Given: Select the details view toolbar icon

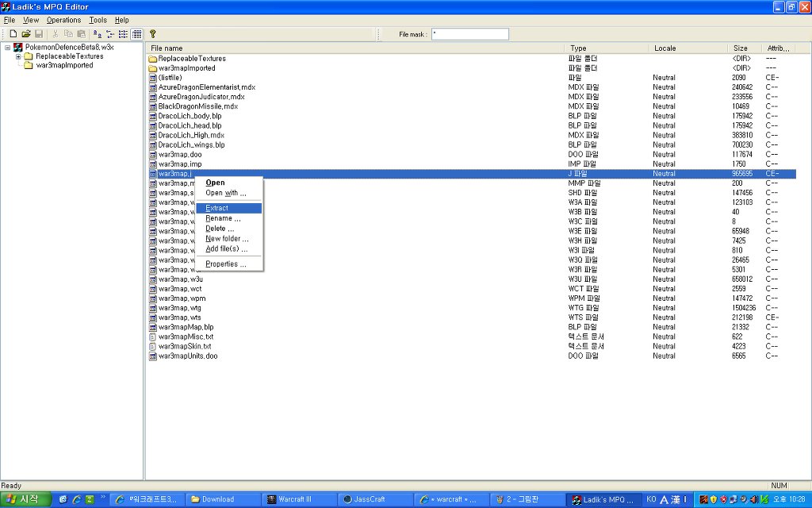Looking at the screenshot, I should [136, 34].
